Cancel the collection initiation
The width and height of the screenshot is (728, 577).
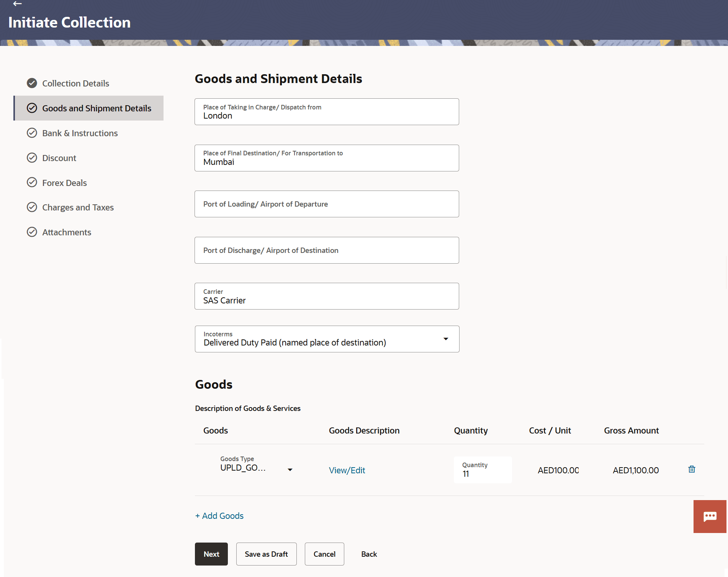coord(324,554)
